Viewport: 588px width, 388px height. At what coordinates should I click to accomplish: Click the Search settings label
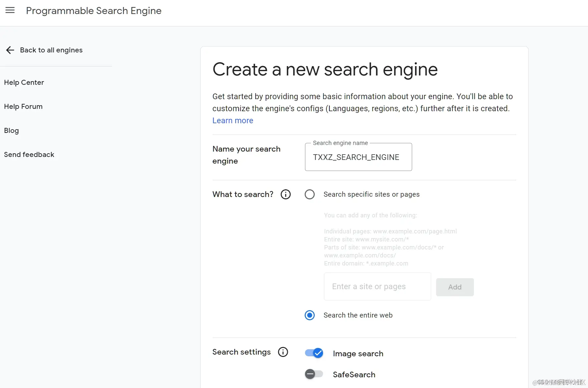242,352
